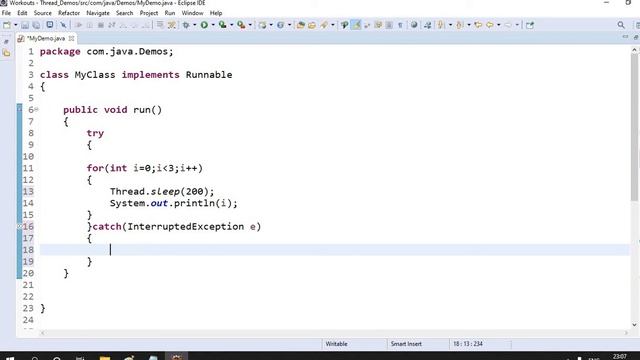Expand the Back history dropdown arrow
Image resolution: width=640 pixels, height=360 pixels.
coord(498,25)
